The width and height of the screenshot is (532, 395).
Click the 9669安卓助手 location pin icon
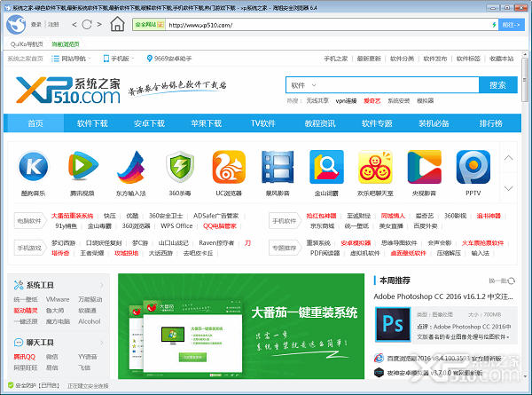(149, 59)
